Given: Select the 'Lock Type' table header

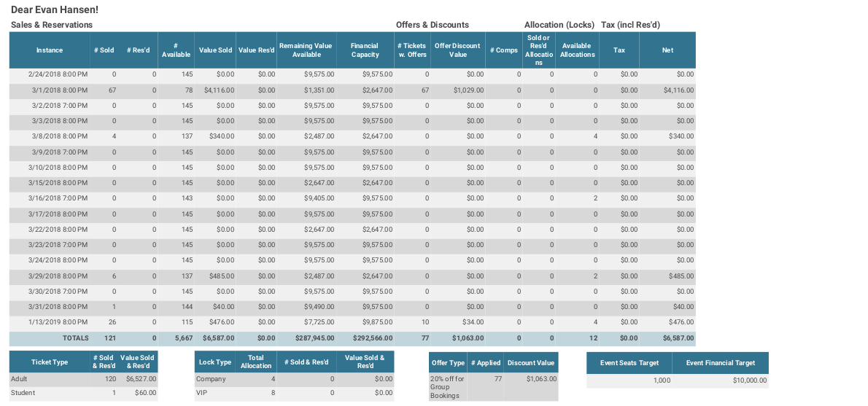Looking at the screenshot, I should 215,362.
